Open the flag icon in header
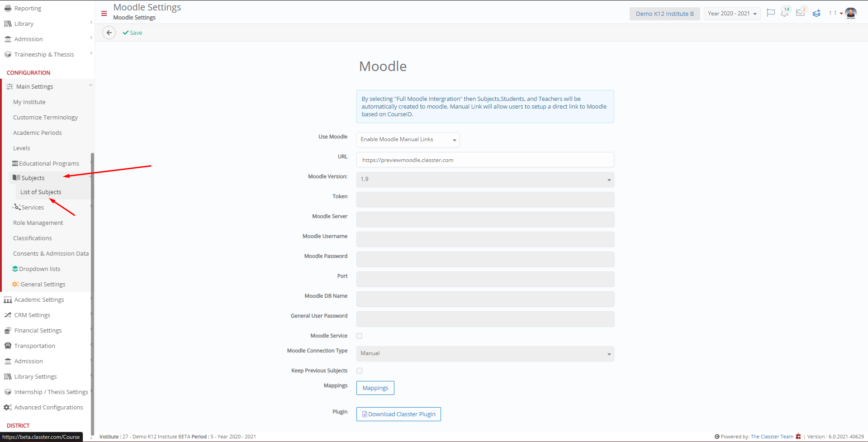The width and height of the screenshot is (868, 442). pos(771,13)
